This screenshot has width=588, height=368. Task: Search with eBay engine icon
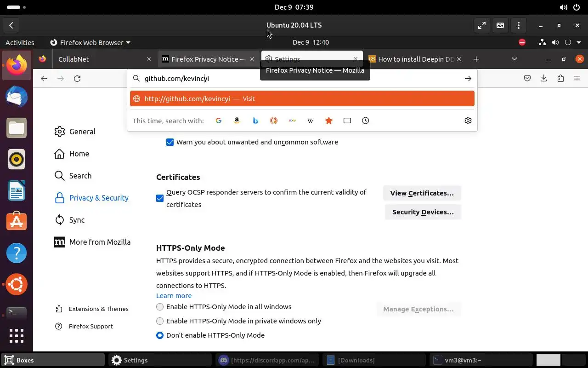(292, 121)
